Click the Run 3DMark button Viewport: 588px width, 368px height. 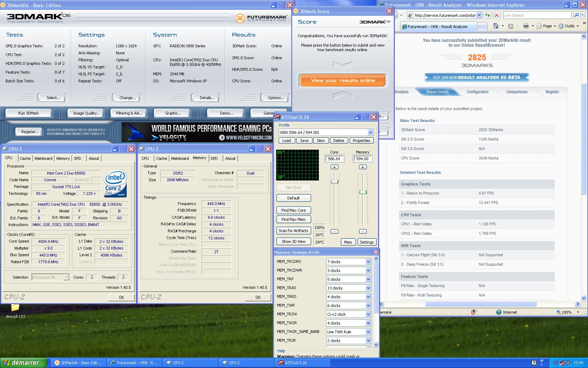(x=29, y=113)
